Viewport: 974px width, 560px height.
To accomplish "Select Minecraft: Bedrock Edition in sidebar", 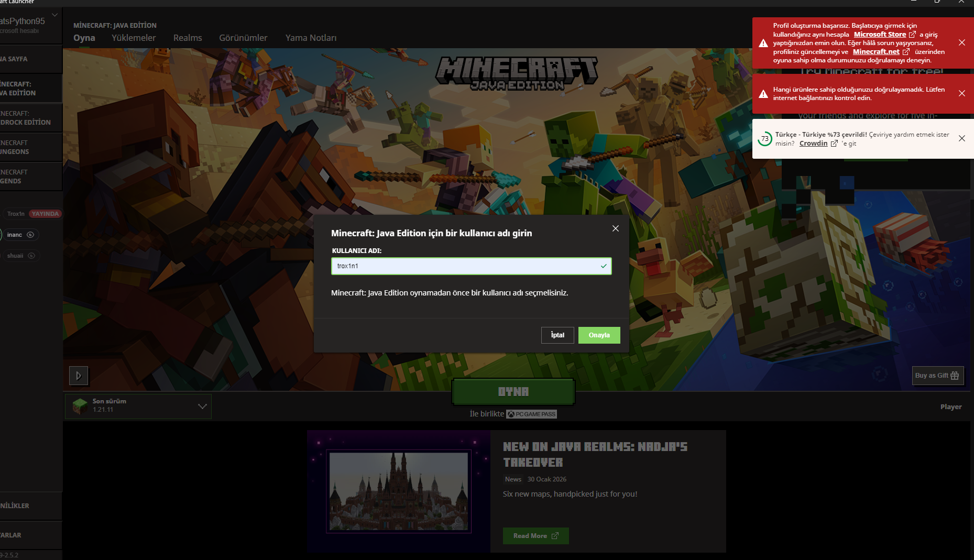I will [x=31, y=118].
